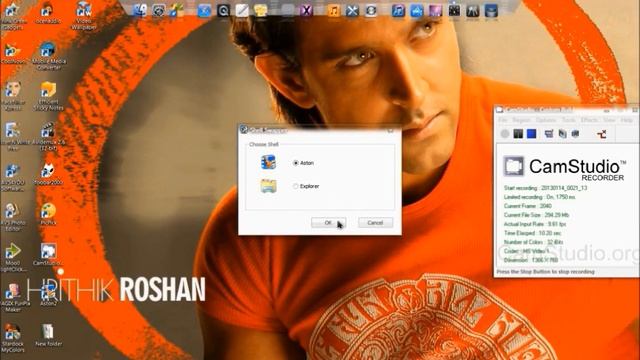Open CamStudio Help menu

coord(626,120)
